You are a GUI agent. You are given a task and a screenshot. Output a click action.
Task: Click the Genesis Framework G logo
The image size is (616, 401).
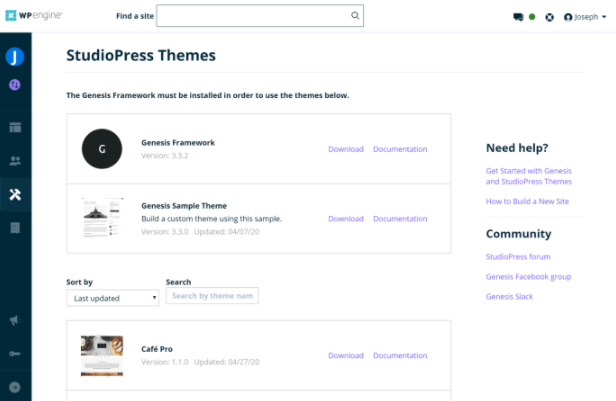(102, 149)
